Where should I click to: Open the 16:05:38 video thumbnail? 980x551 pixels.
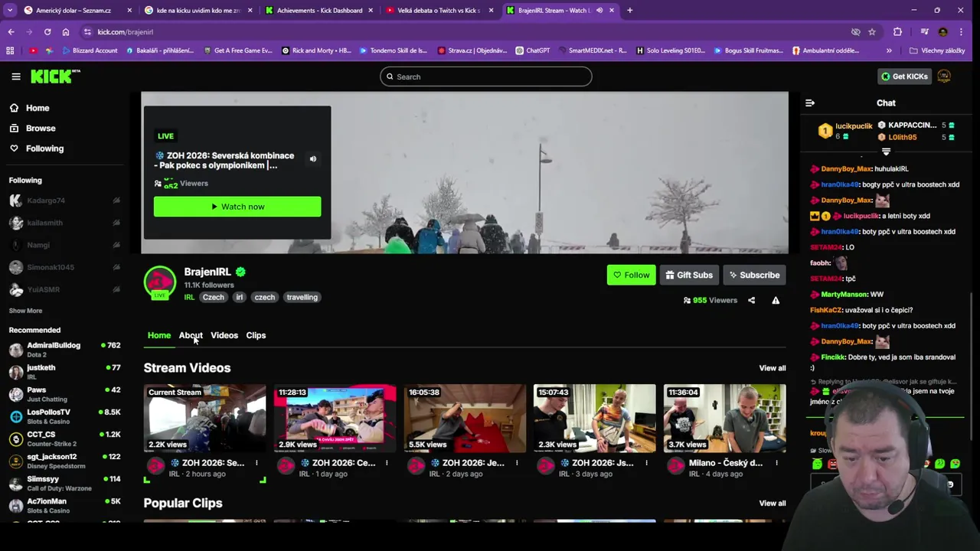(465, 419)
